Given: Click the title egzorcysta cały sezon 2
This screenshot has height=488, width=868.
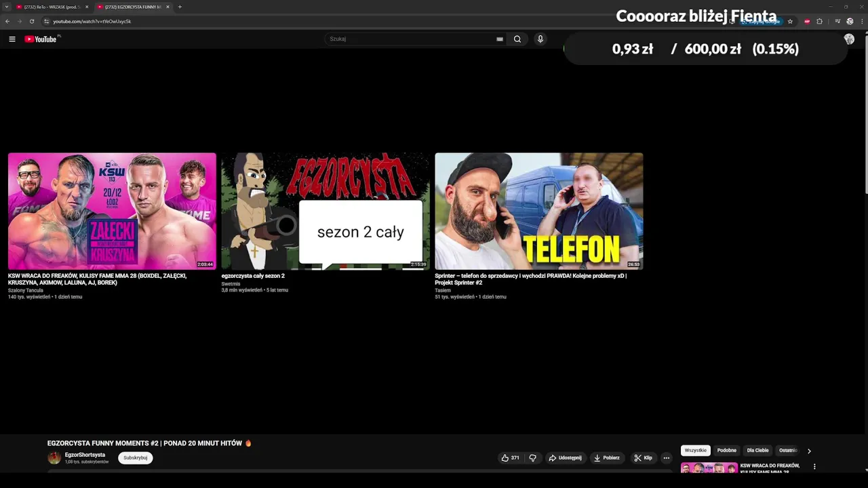Looking at the screenshot, I should tap(253, 276).
